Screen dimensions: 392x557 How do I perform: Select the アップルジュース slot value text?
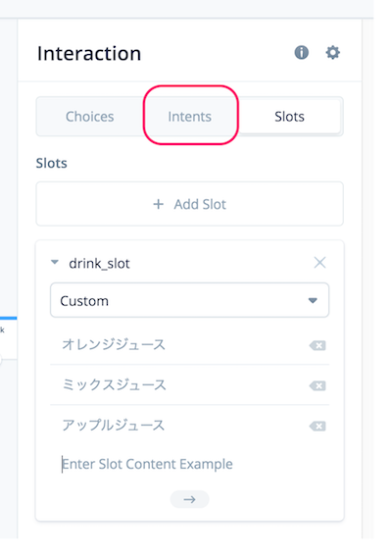(114, 426)
